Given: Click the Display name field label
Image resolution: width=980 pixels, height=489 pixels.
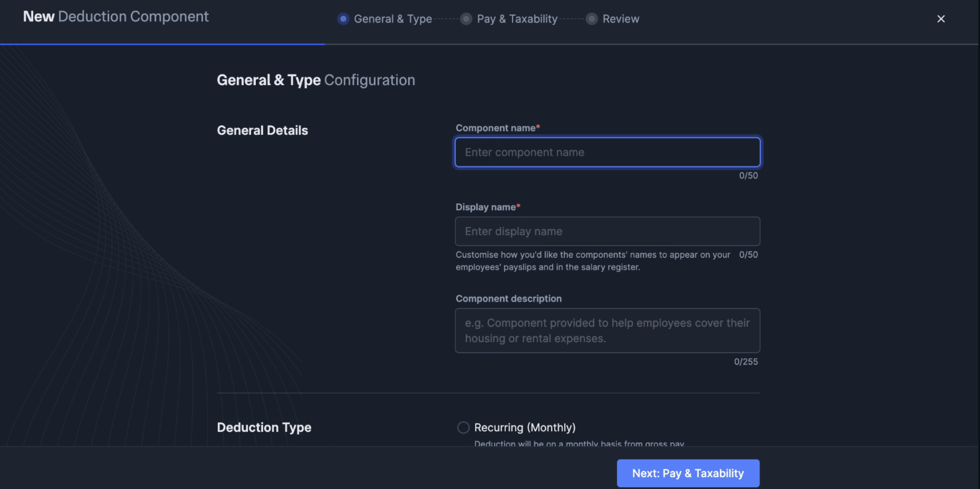Looking at the screenshot, I should (488, 207).
